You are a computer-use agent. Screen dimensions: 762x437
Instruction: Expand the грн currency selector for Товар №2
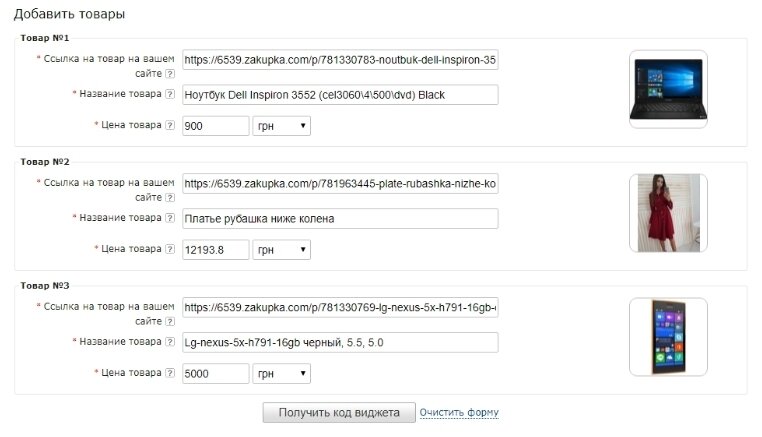282,249
